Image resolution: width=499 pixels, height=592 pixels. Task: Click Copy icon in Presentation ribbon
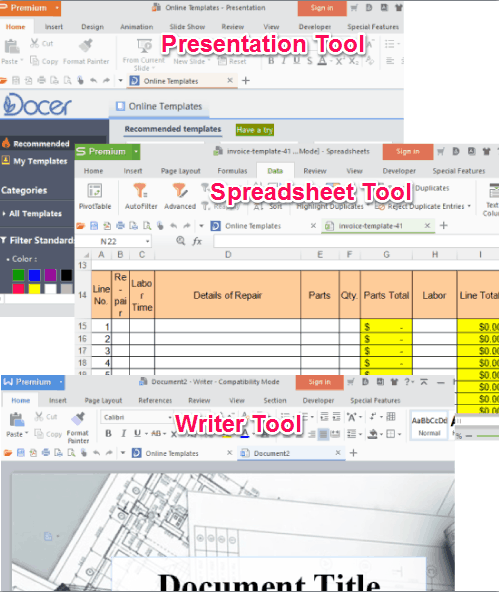click(34, 61)
